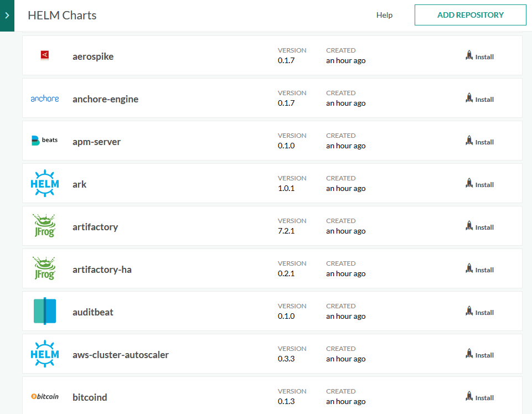Click the HELM logo beside ark
Viewport: 532px width, 414px height.
pyautogui.click(x=45, y=184)
